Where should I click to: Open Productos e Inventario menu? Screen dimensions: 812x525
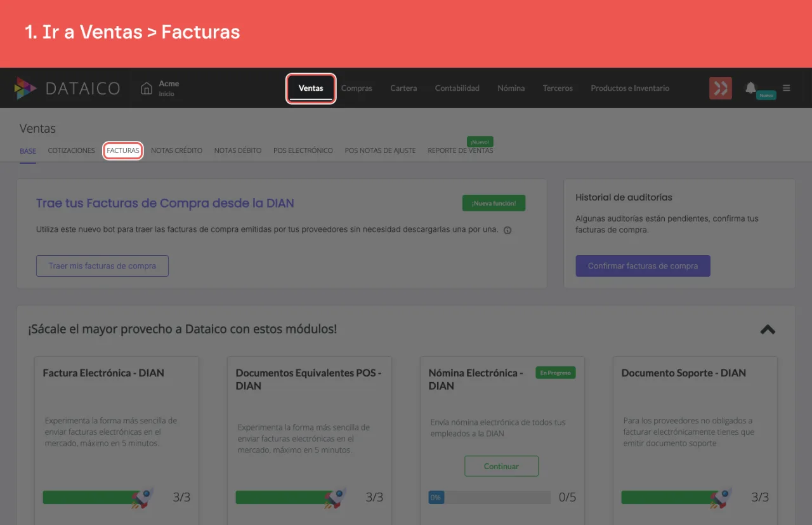pos(630,88)
